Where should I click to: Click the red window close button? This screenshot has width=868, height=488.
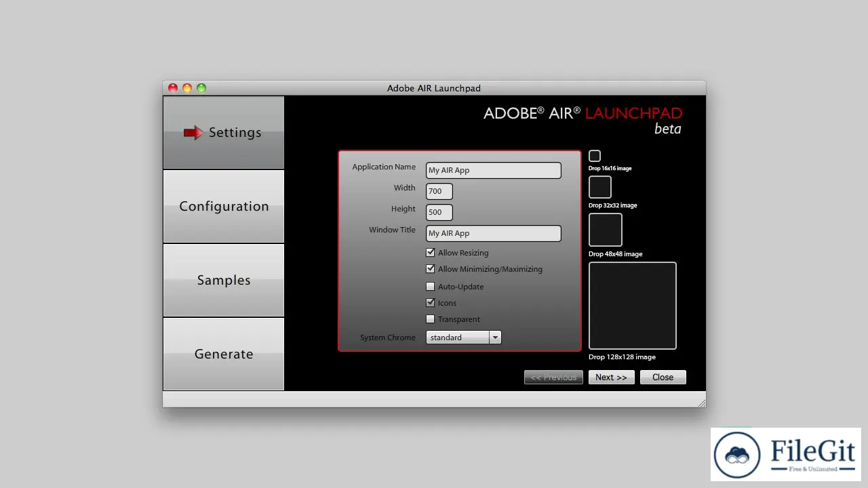[x=173, y=88]
